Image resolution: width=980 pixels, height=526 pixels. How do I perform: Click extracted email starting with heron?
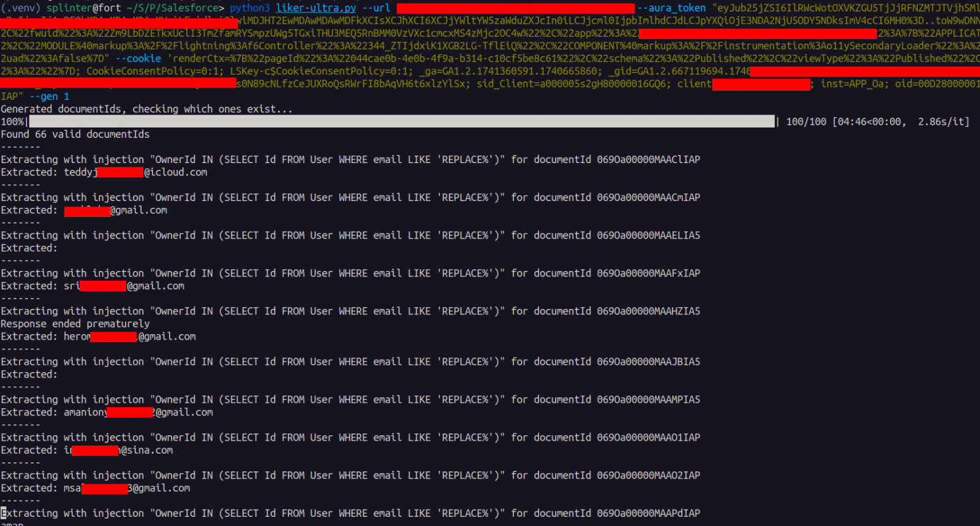click(x=130, y=337)
